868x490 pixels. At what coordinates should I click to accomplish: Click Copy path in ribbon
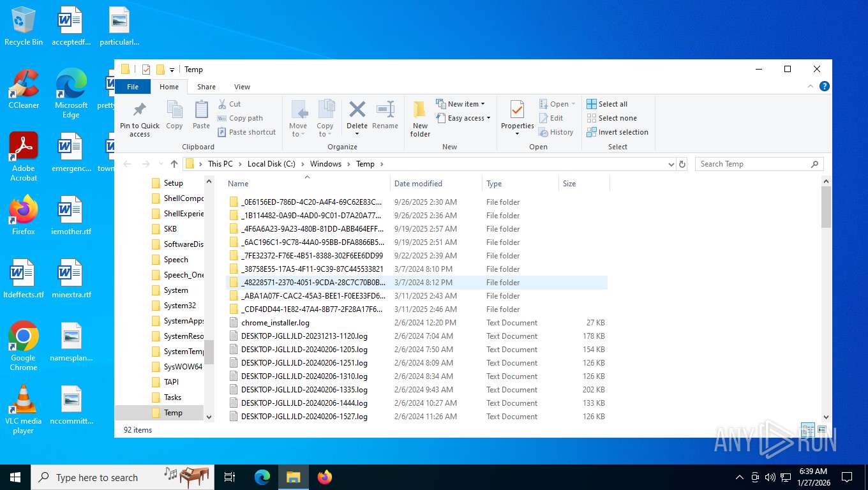(x=240, y=118)
